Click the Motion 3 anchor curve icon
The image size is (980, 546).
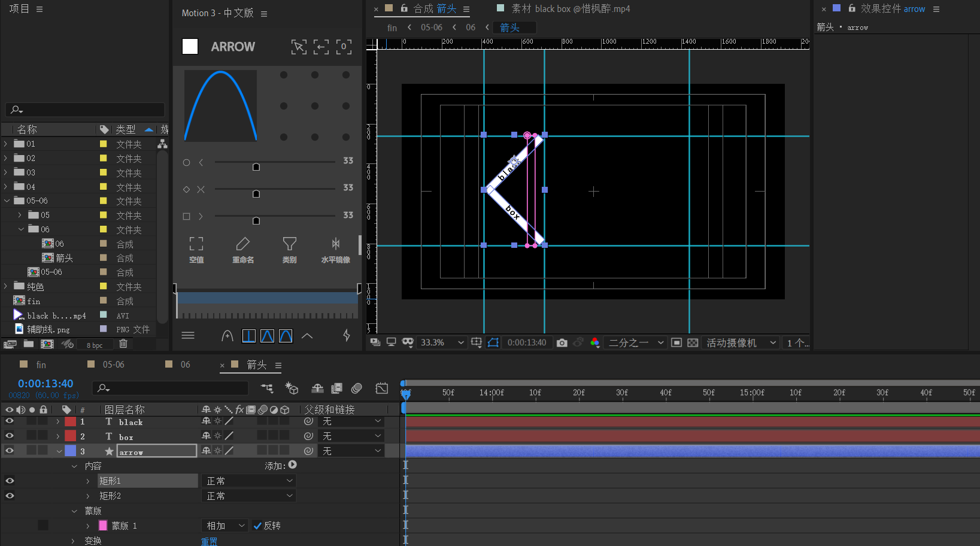[x=227, y=336]
